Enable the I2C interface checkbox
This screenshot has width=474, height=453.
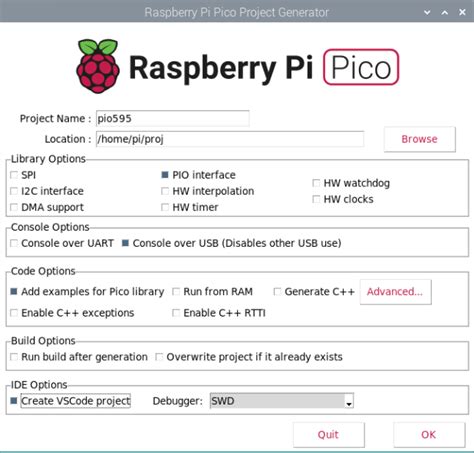click(x=14, y=191)
